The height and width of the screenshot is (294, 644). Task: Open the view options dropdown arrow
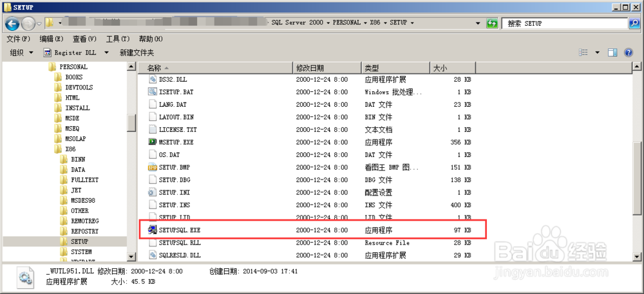pyautogui.click(x=597, y=53)
